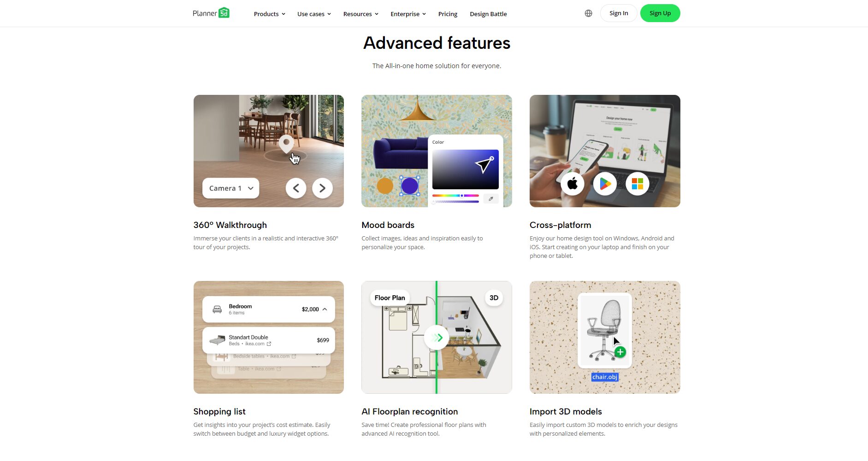This screenshot has height=461, width=868.
Task: Click the green double-arrow floorplan icon
Action: point(437,338)
